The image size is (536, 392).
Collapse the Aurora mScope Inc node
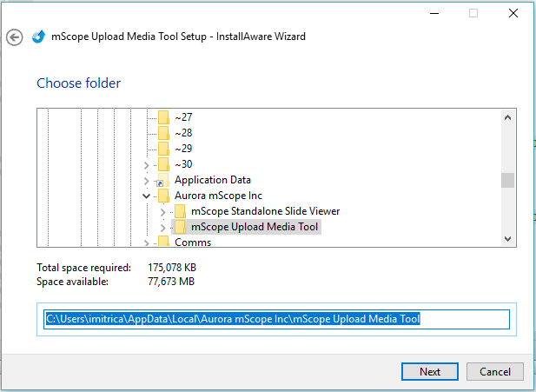point(147,196)
